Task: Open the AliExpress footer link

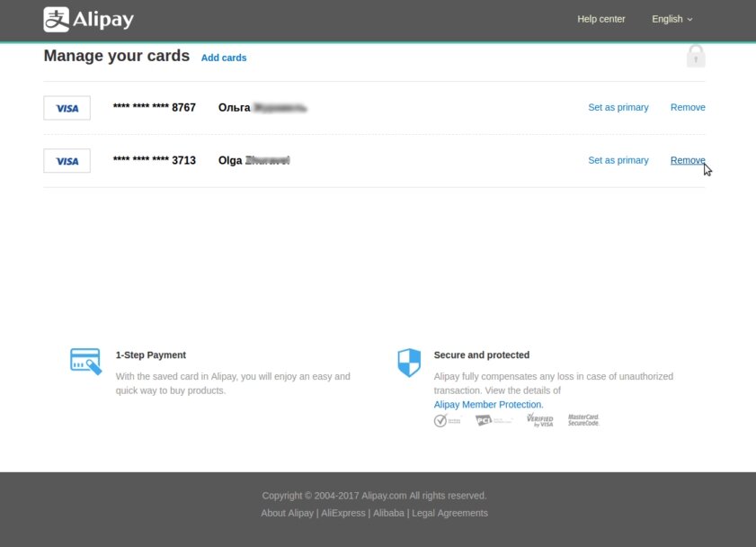Action: 343,513
